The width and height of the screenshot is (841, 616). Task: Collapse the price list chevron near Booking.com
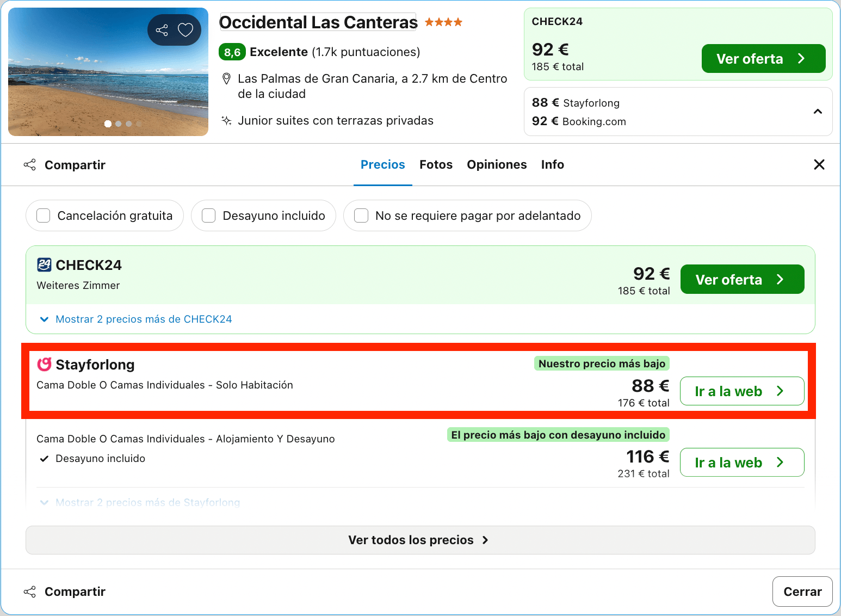tap(818, 112)
